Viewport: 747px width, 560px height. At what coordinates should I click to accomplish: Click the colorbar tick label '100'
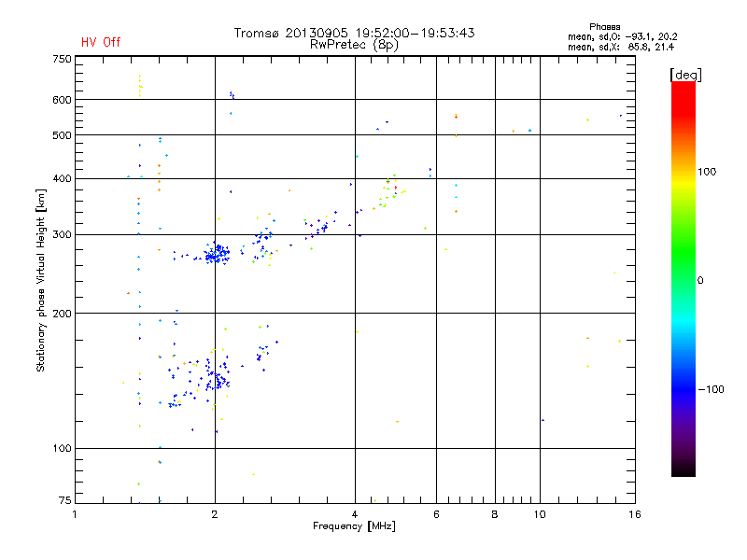tap(707, 172)
